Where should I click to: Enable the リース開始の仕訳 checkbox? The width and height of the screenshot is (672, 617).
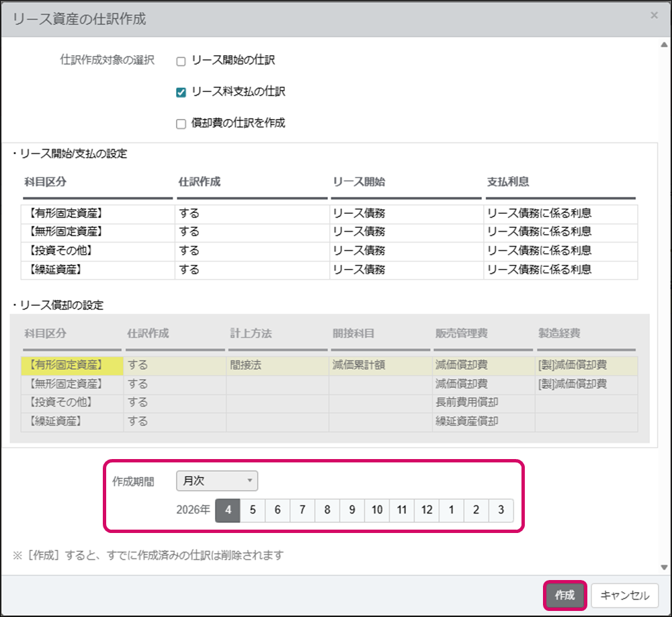(181, 61)
